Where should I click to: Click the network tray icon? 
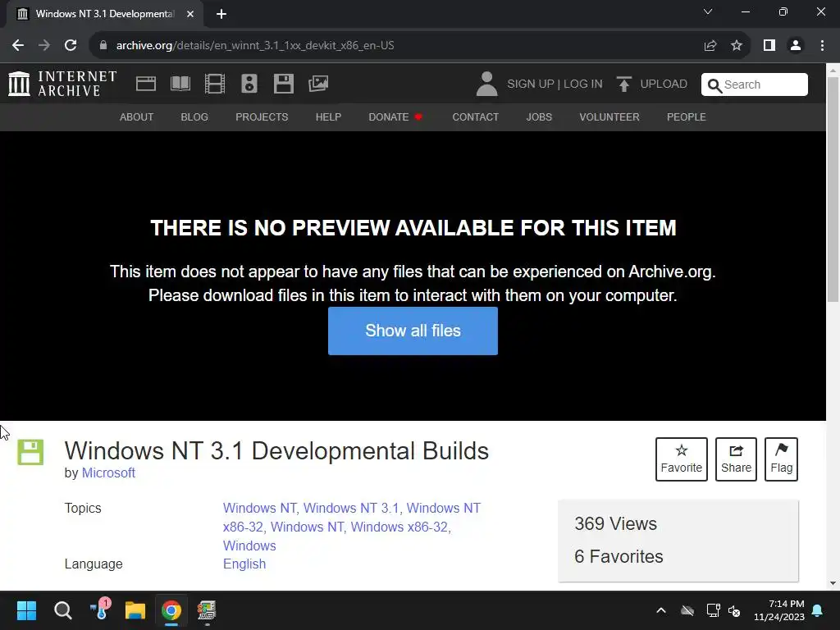coord(713,610)
